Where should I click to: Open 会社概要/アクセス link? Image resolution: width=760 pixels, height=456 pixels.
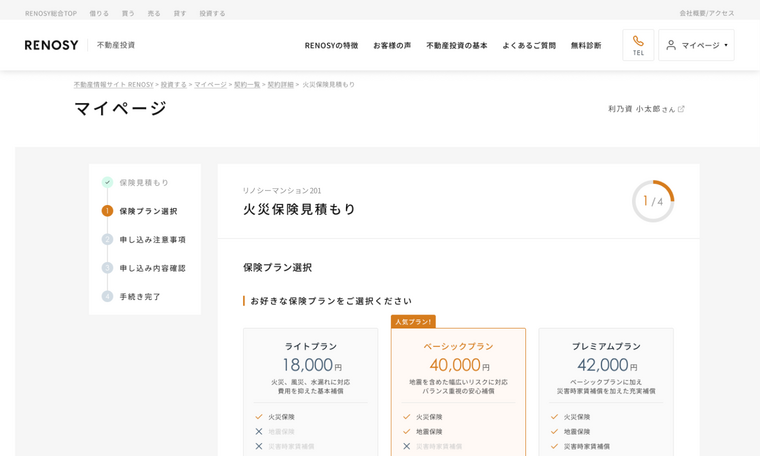[x=707, y=14]
